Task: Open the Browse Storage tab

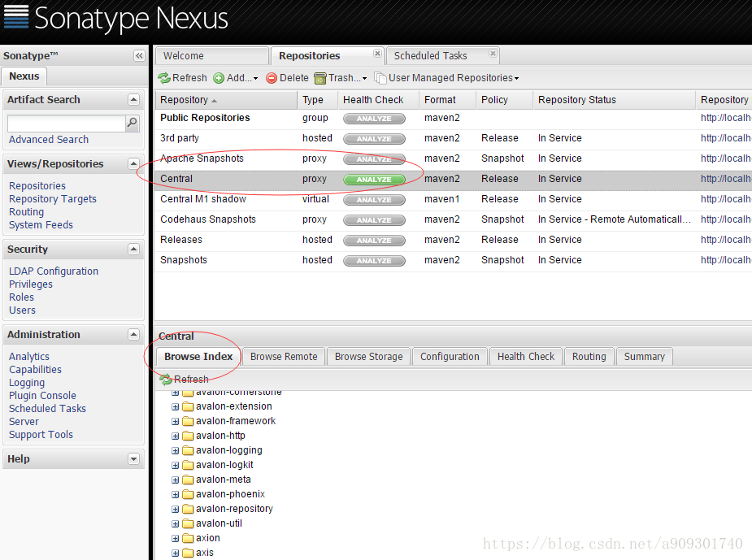Action: [x=369, y=357]
